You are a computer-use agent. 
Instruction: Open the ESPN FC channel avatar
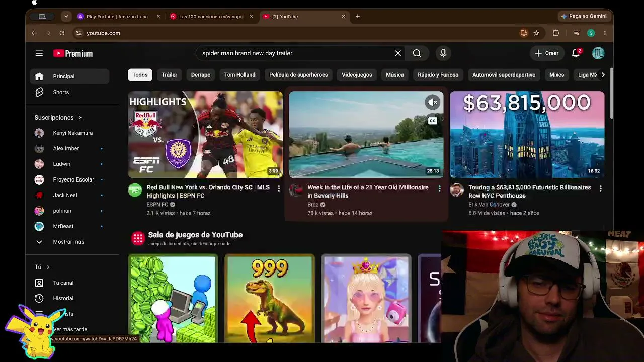pyautogui.click(x=135, y=190)
